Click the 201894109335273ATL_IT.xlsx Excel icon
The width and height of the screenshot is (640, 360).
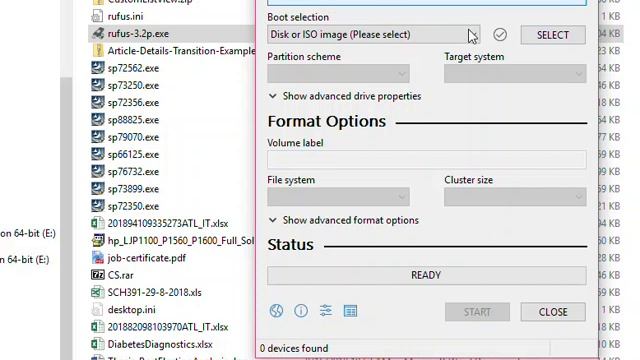coord(98,223)
